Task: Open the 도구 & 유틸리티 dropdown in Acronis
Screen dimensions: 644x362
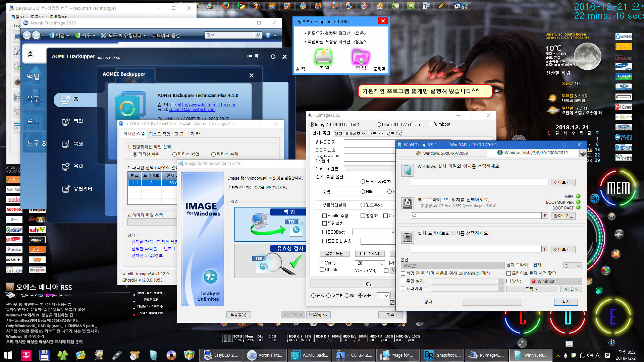Action: tap(123, 35)
